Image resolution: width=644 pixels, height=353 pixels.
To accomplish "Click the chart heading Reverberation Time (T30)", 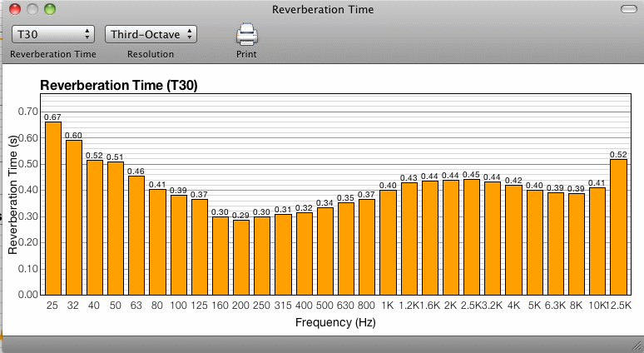I will coord(118,85).
